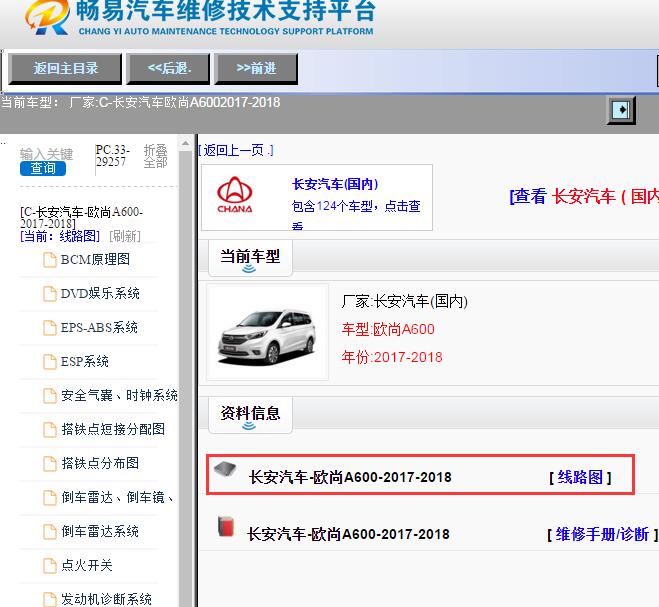Open the 当前：线路图 link
Screen dimensions: 659x607
(60, 236)
